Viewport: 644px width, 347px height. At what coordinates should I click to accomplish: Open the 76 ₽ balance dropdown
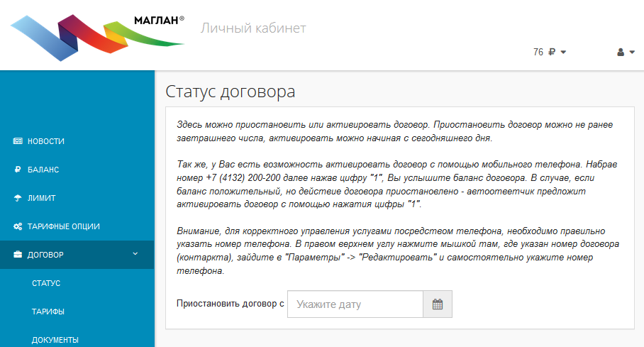point(550,53)
